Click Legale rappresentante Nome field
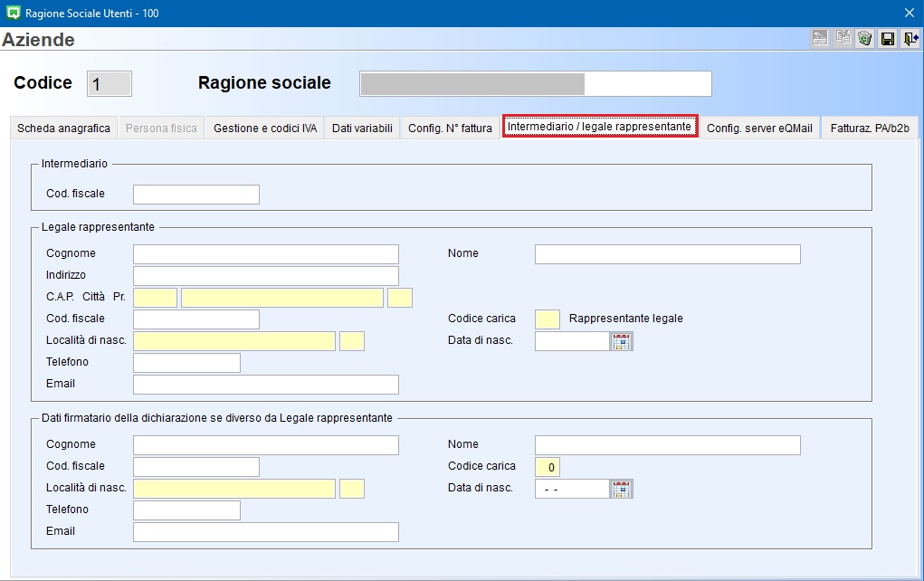The height and width of the screenshot is (581, 924). pos(668,254)
